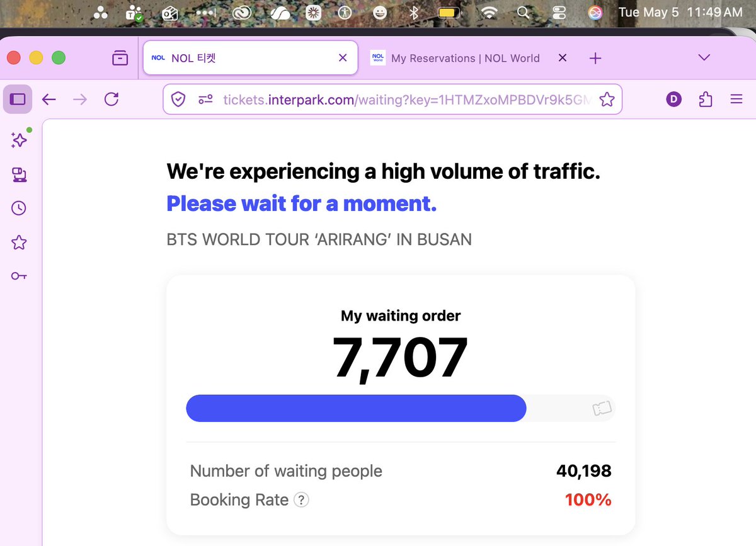756x546 pixels.
Task: Open the AI sparkle sidebar tool
Action: click(19, 140)
